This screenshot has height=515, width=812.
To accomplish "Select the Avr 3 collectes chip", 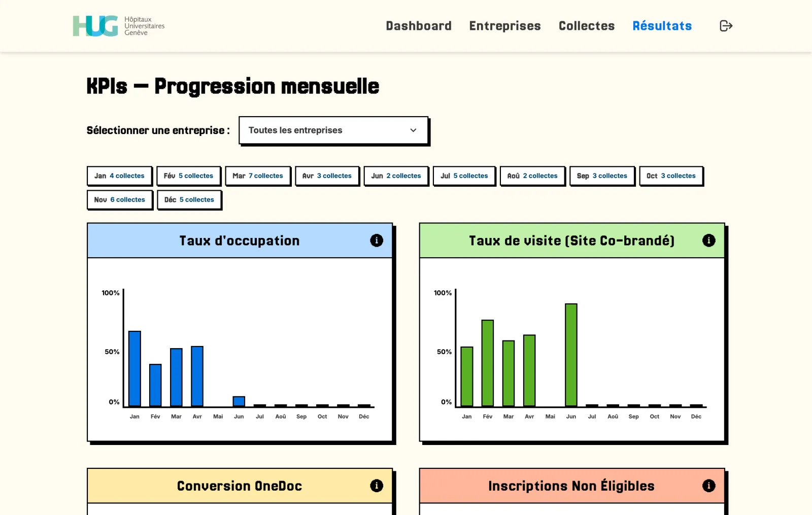I will pos(327,176).
